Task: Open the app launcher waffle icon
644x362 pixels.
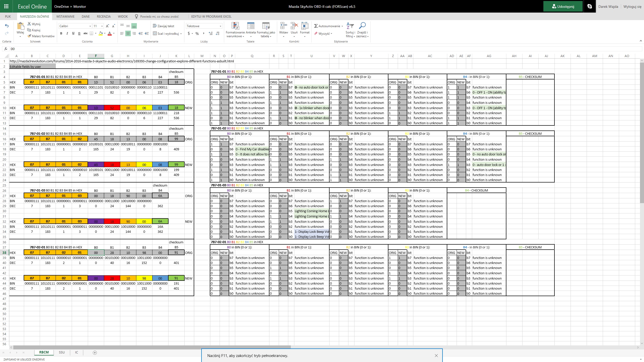Action: (6, 7)
